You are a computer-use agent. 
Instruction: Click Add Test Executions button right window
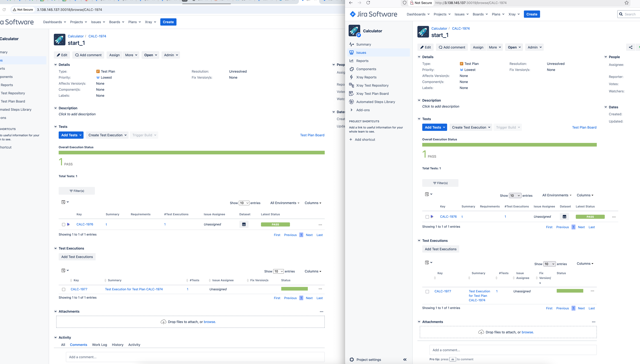pos(440,249)
